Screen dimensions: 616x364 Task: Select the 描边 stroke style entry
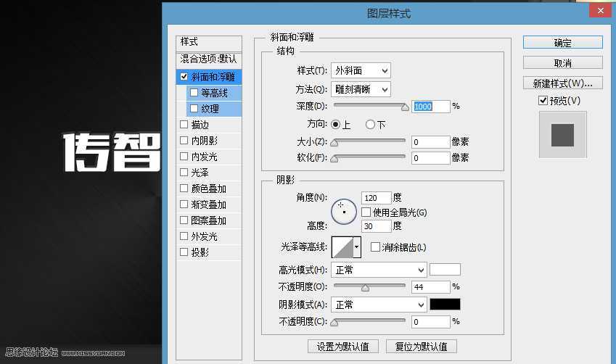200,125
